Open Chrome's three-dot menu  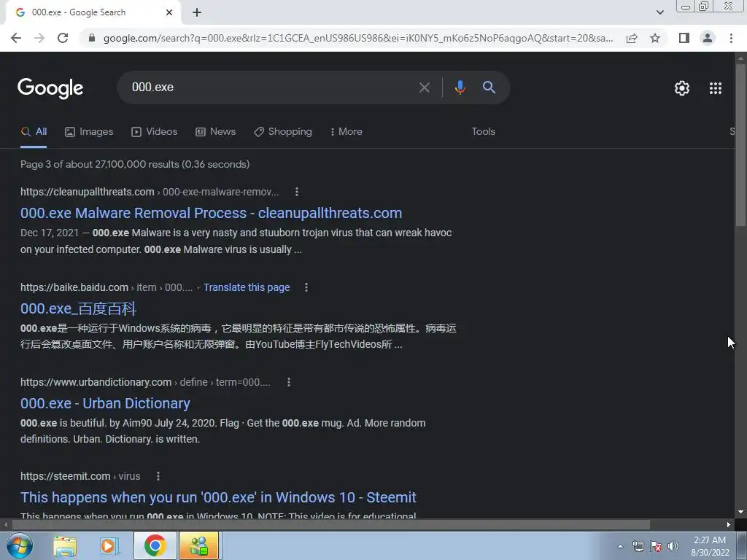[731, 38]
